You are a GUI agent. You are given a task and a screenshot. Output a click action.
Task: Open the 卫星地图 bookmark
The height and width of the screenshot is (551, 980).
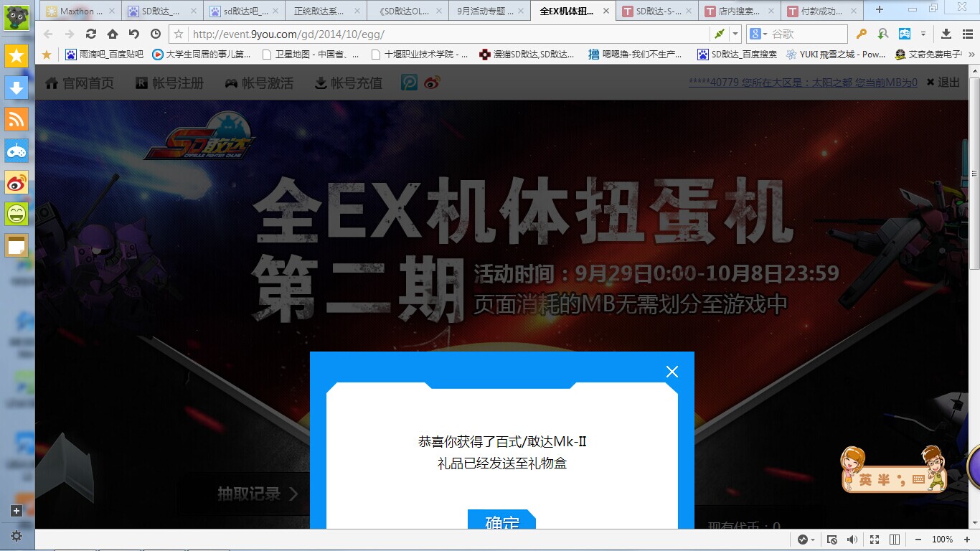[x=311, y=55]
